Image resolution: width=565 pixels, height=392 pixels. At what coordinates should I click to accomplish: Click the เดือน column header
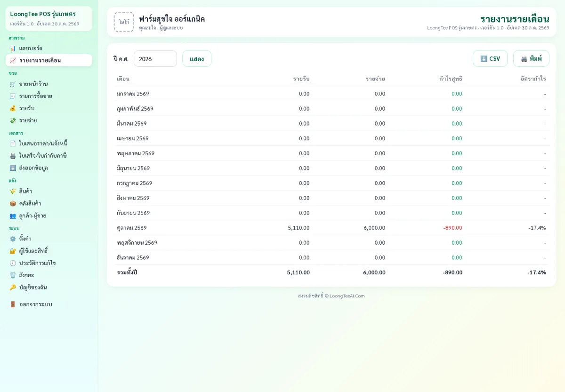pyautogui.click(x=123, y=79)
